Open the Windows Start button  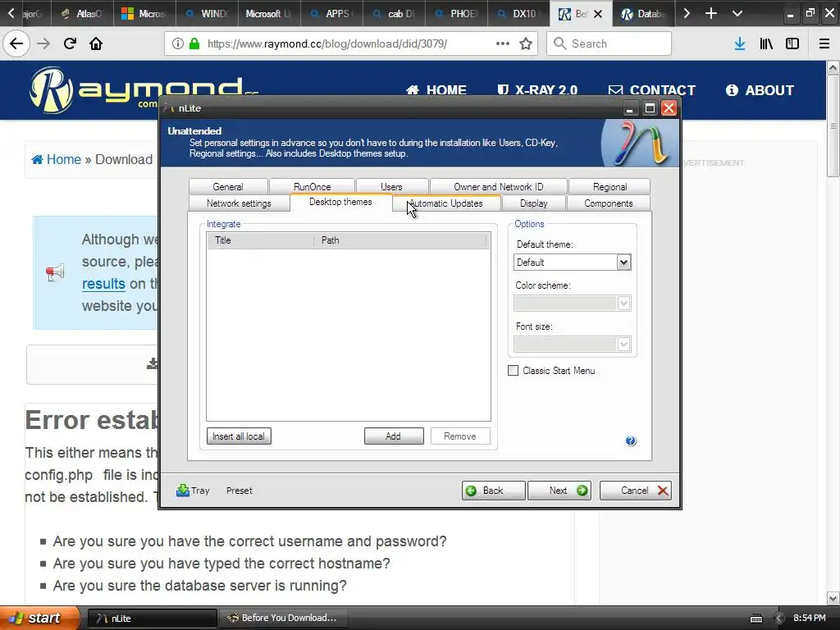click(39, 618)
